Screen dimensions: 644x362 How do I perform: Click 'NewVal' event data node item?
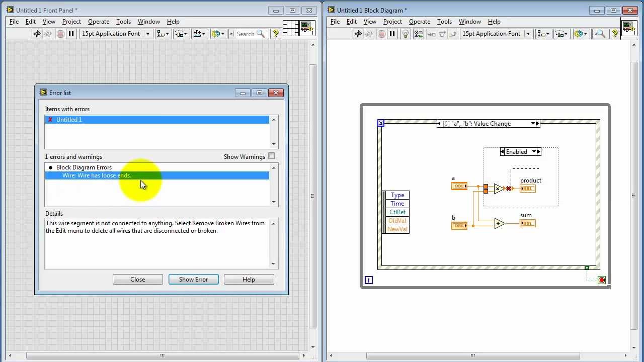[x=397, y=229]
